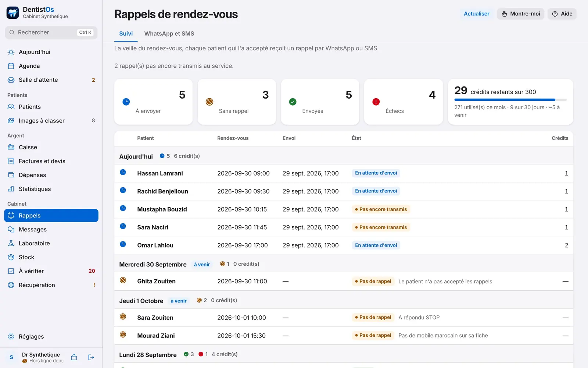The width and height of the screenshot is (588, 368).
Task: Click the logout icon at bottom of sidebar
Action: click(x=91, y=357)
